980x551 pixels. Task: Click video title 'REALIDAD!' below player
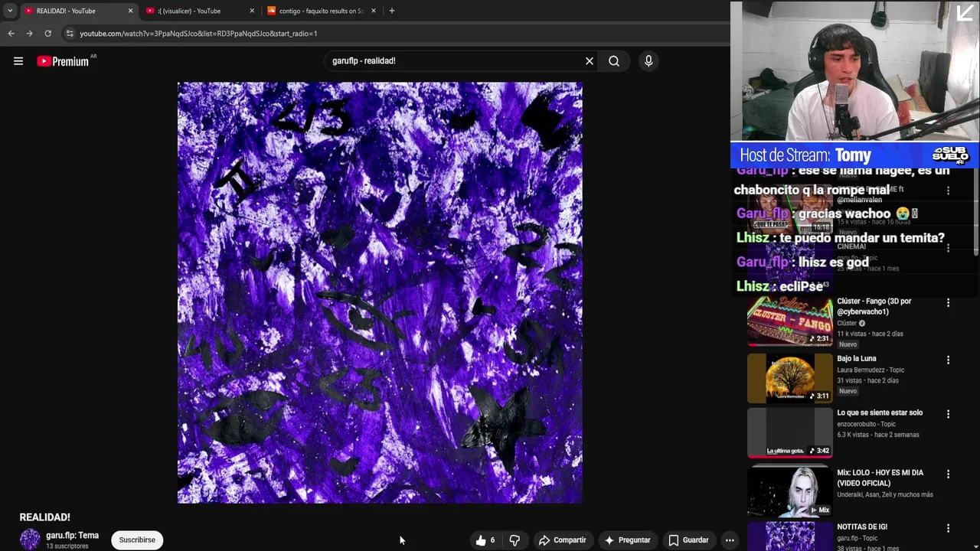44,517
